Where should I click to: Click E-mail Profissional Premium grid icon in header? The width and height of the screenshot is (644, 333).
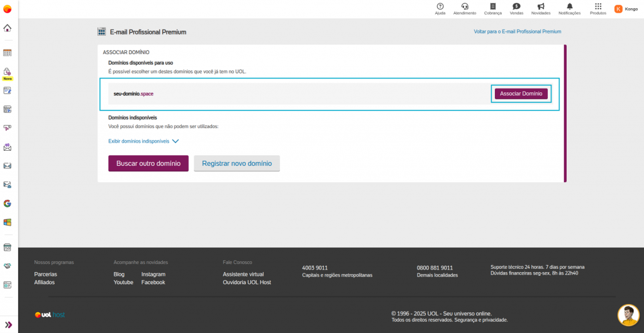[101, 31]
